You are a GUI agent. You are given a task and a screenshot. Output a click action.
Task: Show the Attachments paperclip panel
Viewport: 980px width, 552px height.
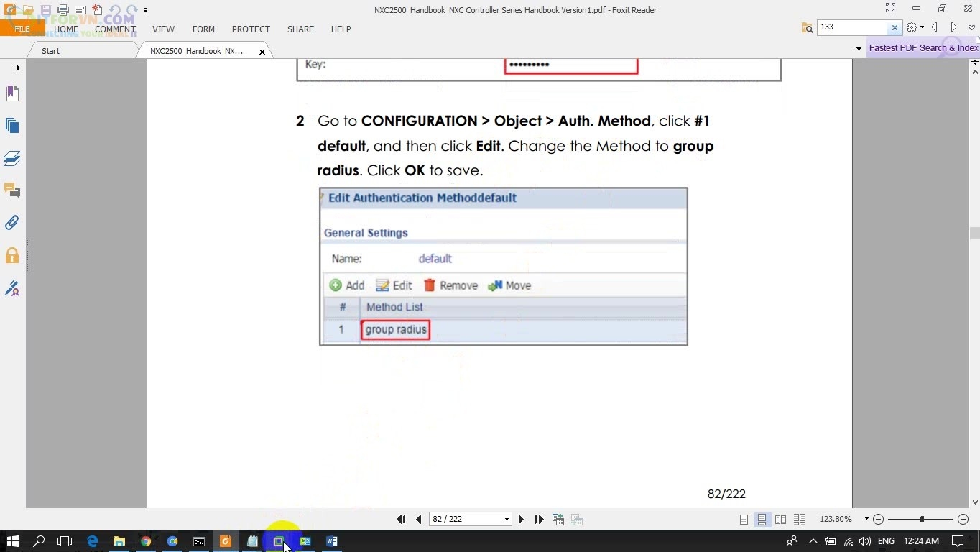point(12,223)
